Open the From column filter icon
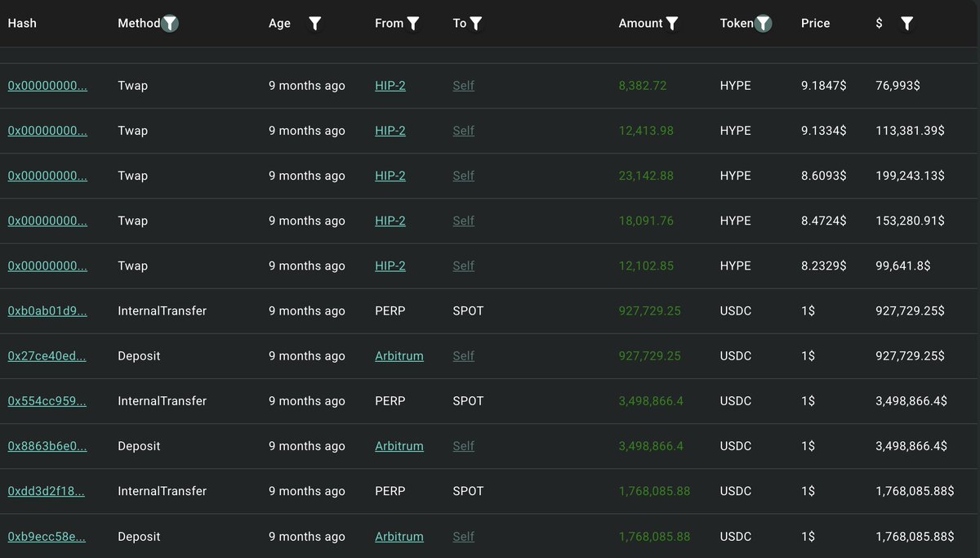Image resolution: width=980 pixels, height=558 pixels. pos(413,24)
